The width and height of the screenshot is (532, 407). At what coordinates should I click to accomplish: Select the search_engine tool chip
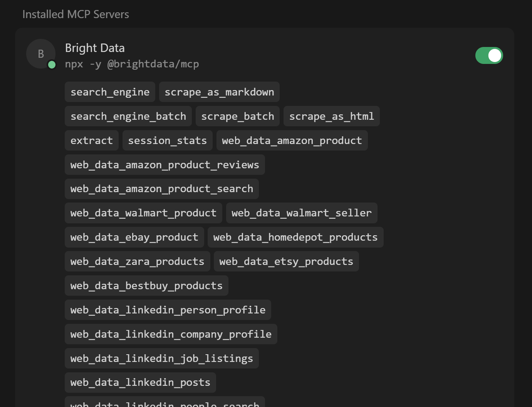[x=110, y=92]
